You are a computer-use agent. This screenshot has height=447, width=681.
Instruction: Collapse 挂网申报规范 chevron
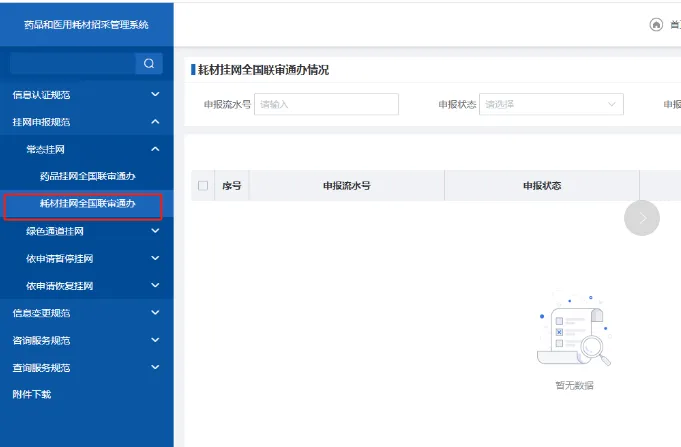[x=155, y=122]
